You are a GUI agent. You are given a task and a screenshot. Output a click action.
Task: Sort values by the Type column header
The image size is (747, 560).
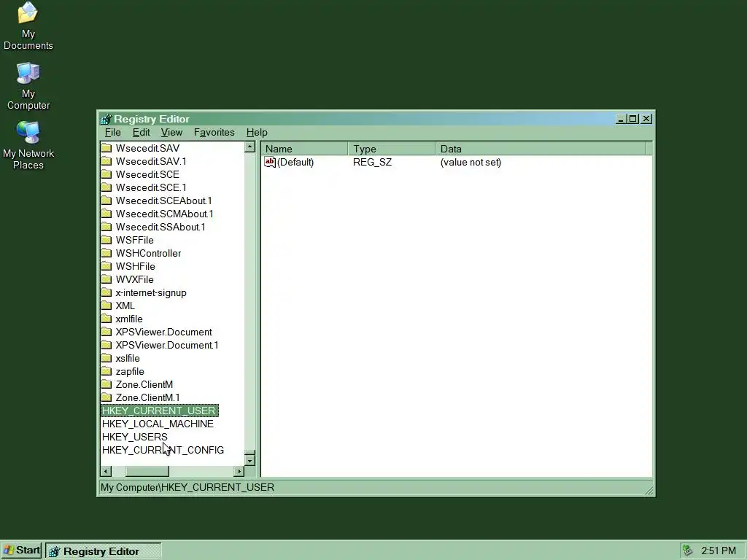point(392,149)
